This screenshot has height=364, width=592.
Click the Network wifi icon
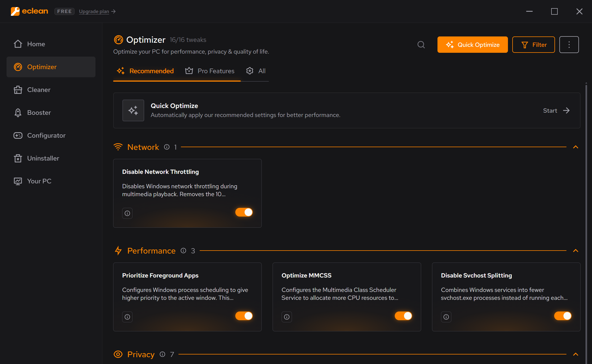(118, 147)
